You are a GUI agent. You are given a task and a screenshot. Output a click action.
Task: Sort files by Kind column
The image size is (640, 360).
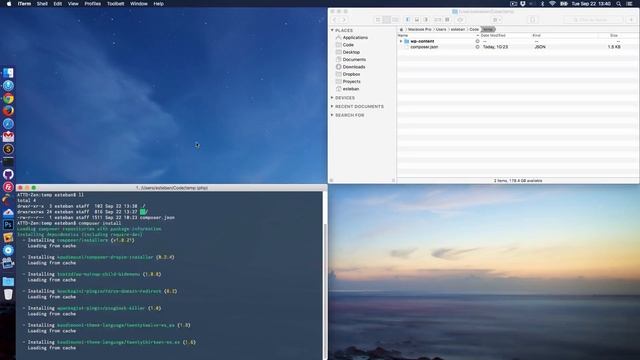(x=564, y=36)
